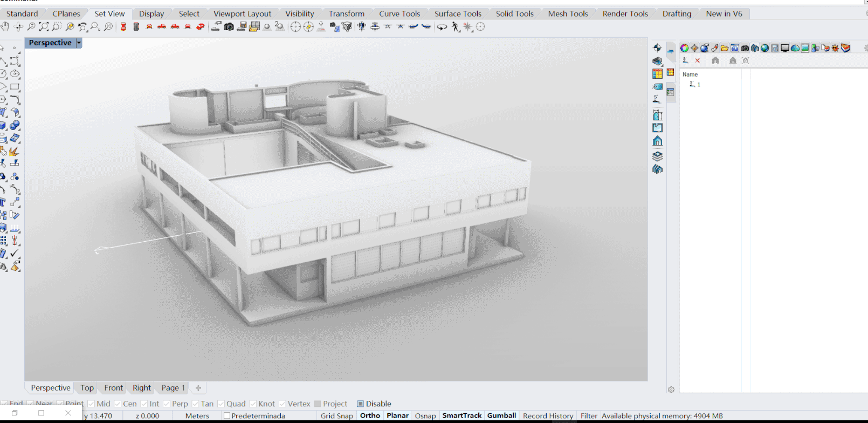Image resolution: width=868 pixels, height=423 pixels.
Task: Select the Pan view hand tool
Action: tap(5, 26)
